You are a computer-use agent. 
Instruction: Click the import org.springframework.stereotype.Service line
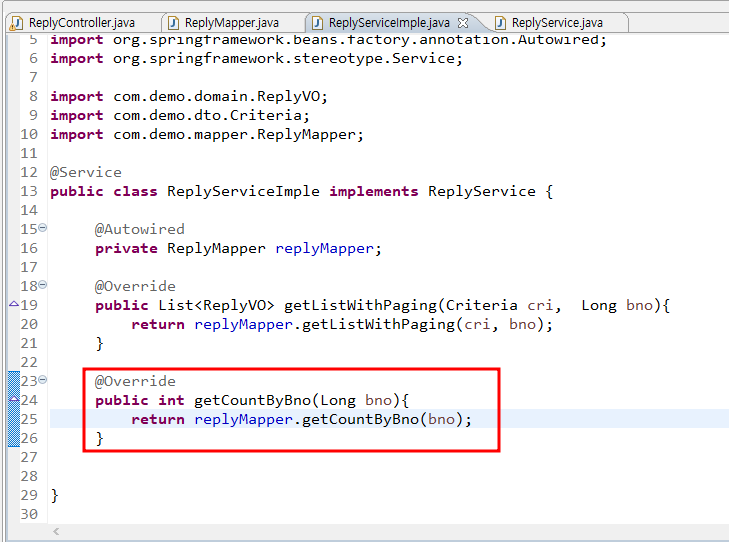click(x=257, y=59)
